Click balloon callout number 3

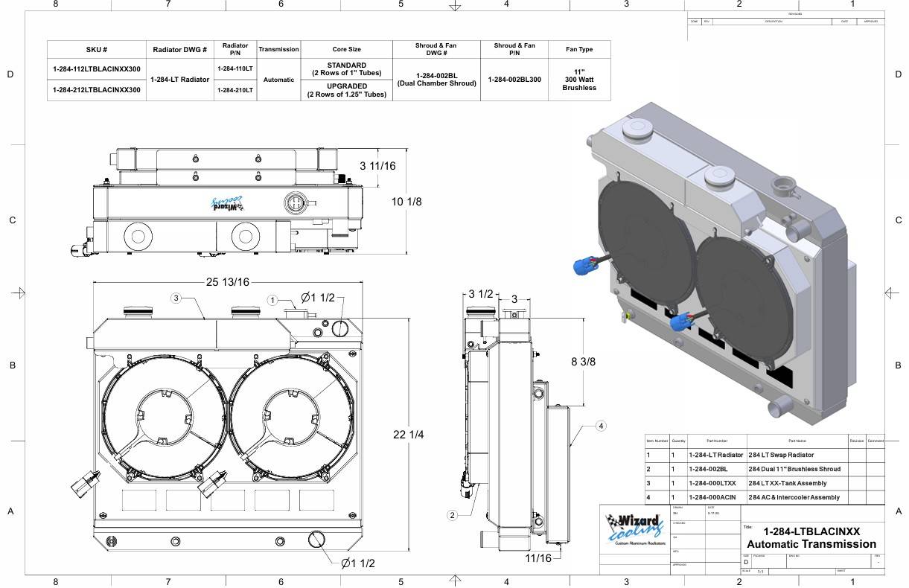(x=176, y=298)
